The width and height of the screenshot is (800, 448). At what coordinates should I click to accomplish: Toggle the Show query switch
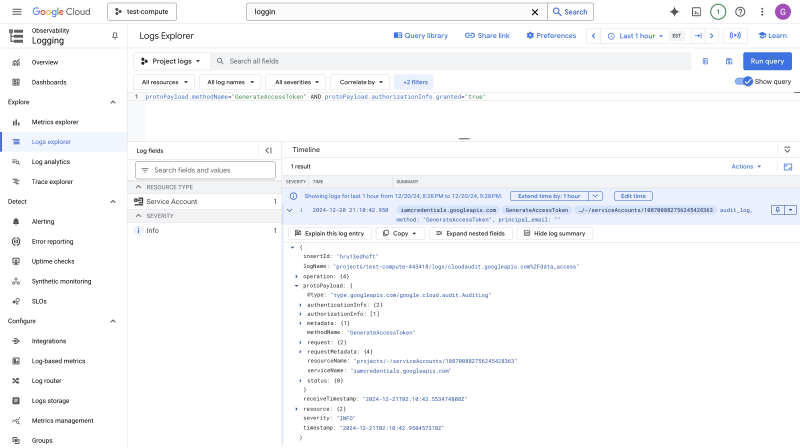pos(743,82)
